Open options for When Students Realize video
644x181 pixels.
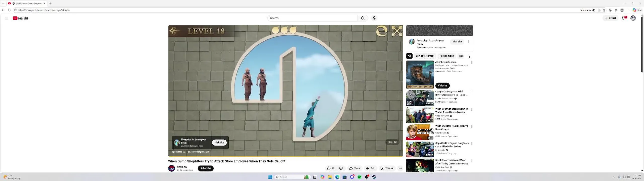click(x=472, y=126)
